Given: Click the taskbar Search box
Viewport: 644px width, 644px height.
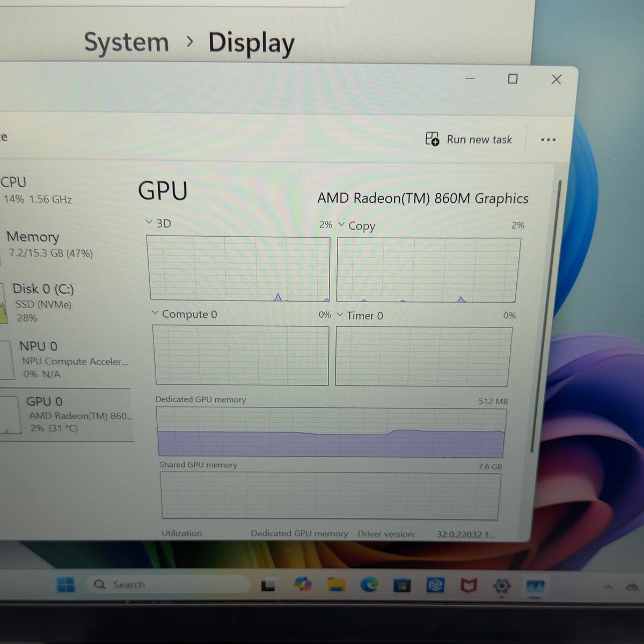Looking at the screenshot, I should [170, 584].
